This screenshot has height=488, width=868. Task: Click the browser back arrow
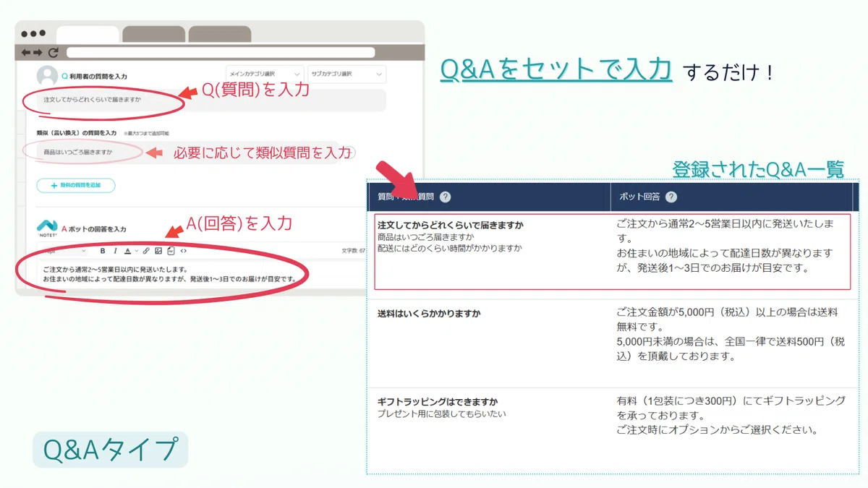coord(26,53)
